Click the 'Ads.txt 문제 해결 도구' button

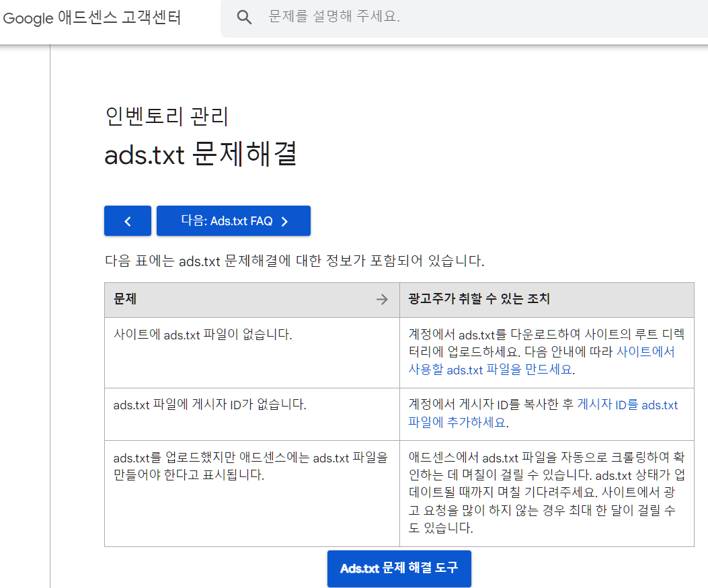399,568
